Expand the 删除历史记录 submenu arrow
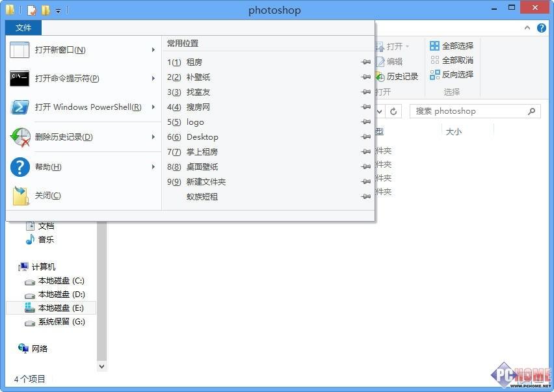The image size is (554, 392). tap(153, 137)
